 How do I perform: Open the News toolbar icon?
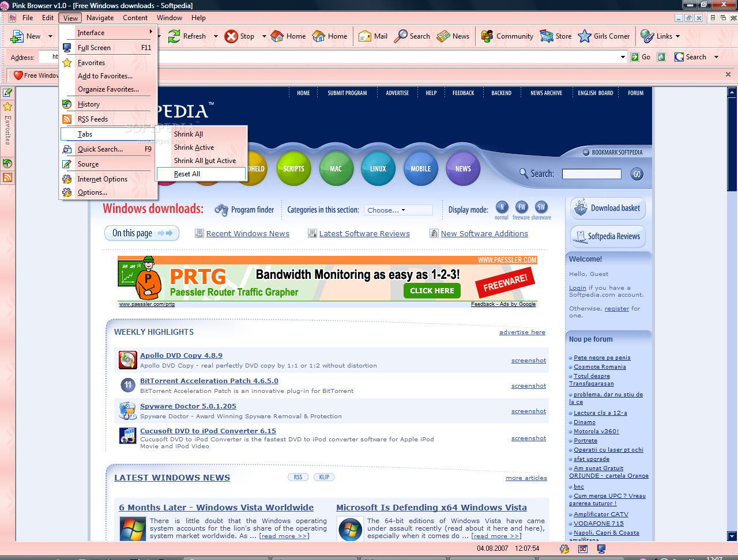443,36
